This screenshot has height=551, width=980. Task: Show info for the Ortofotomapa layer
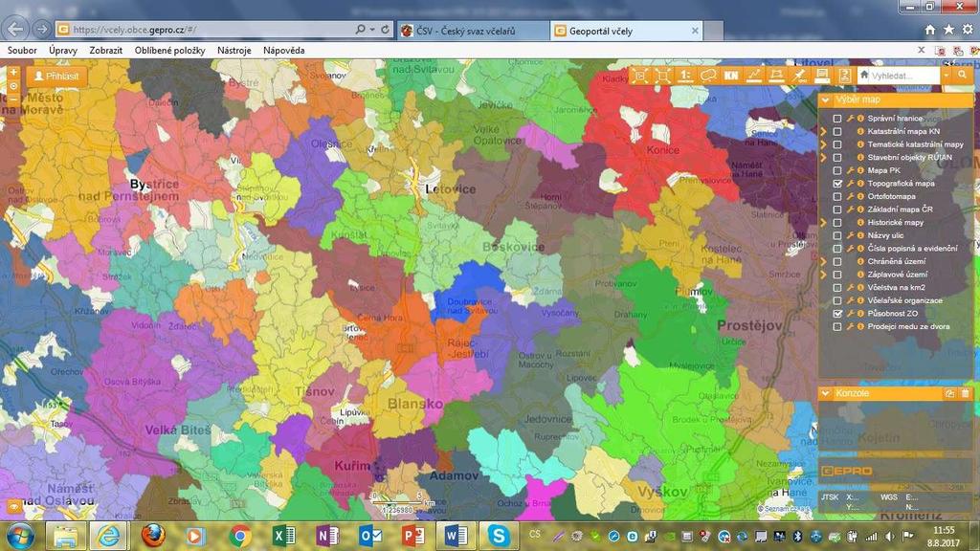(x=860, y=197)
